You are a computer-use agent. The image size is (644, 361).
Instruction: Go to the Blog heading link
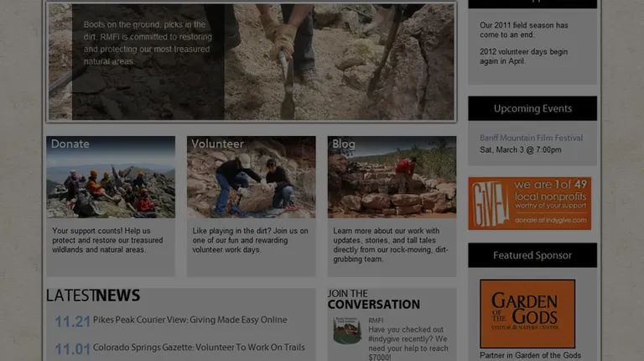(x=344, y=144)
